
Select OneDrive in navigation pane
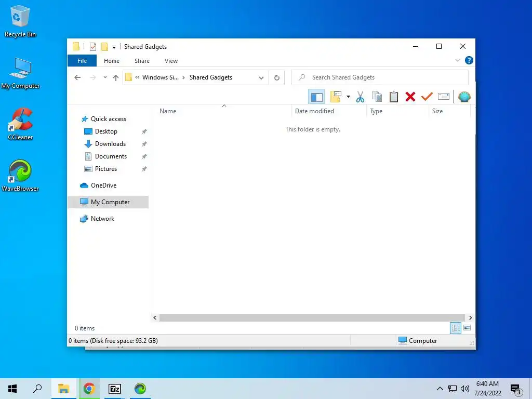click(x=103, y=185)
